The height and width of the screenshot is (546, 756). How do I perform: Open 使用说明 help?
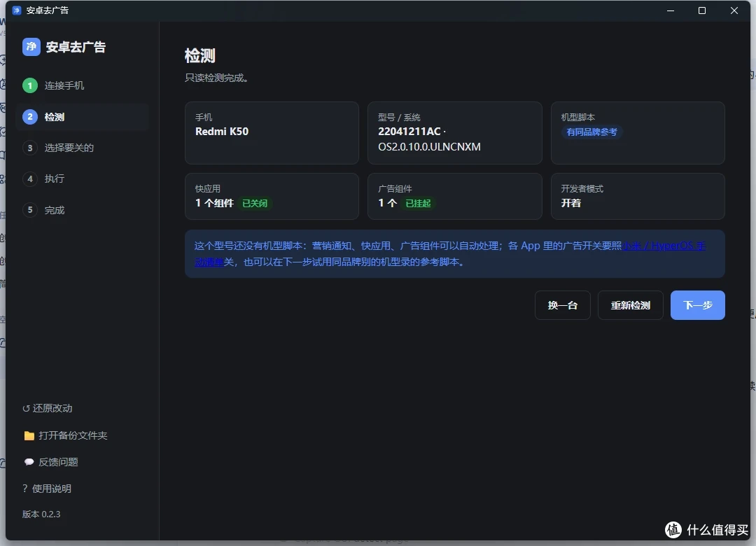[x=47, y=489]
